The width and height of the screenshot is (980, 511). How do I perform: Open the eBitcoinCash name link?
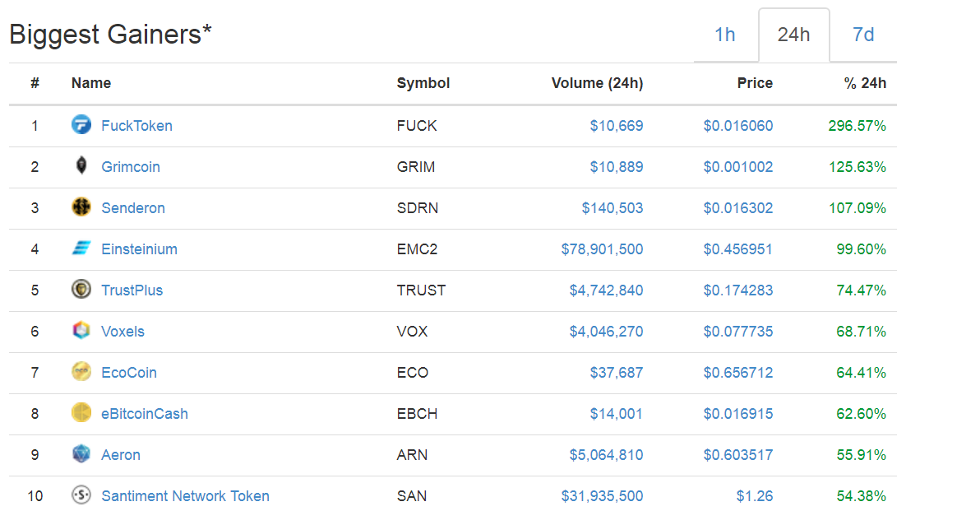tap(145, 414)
